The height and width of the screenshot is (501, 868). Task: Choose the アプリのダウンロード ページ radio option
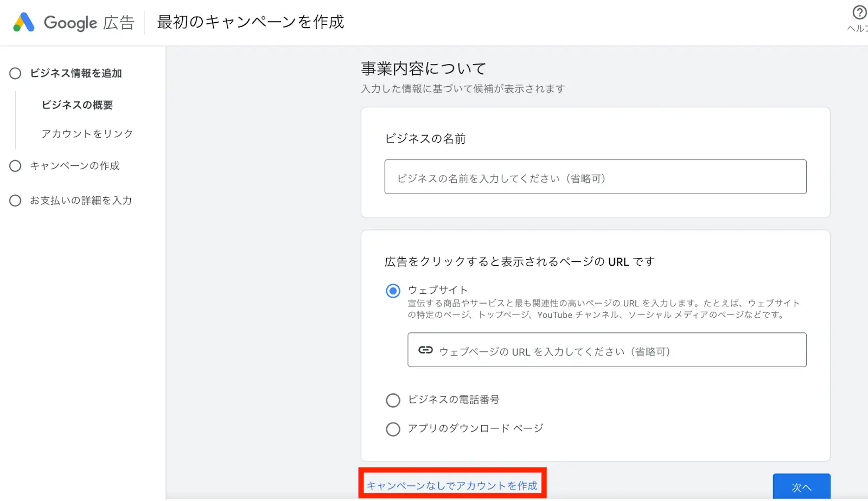click(x=393, y=429)
